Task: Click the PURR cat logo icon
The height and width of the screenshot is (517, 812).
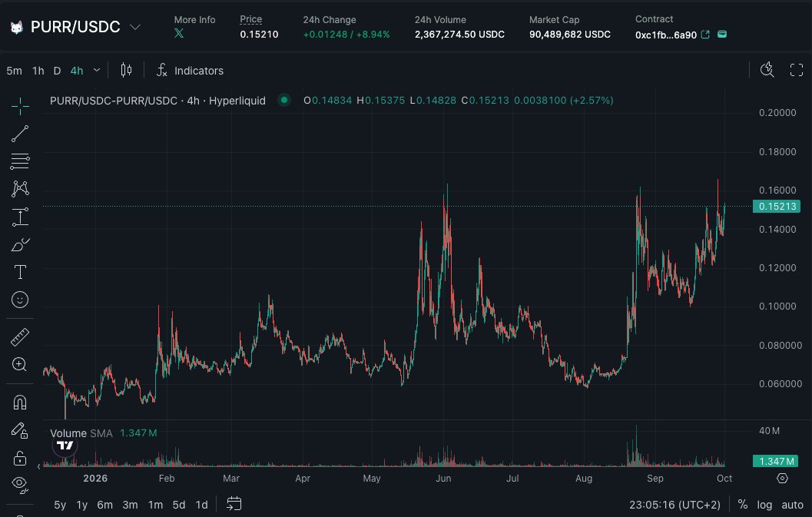Action: [17, 27]
